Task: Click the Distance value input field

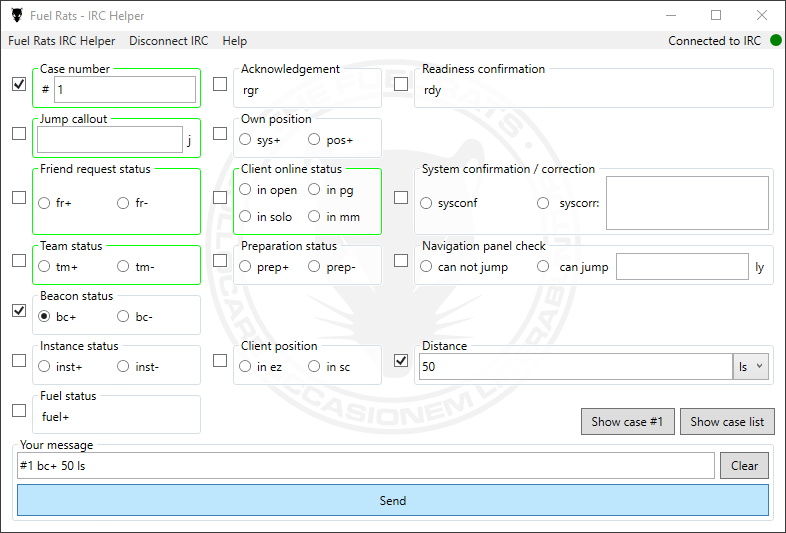Action: [576, 367]
